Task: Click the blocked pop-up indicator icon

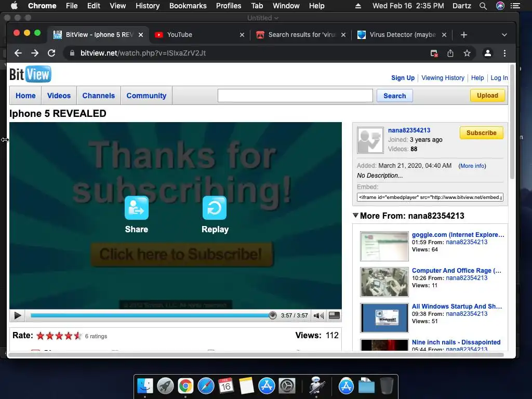Action: pyautogui.click(x=434, y=54)
